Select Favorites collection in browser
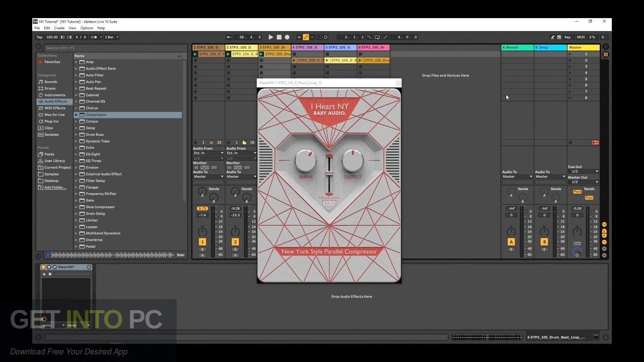Image resolution: width=644 pixels, height=362 pixels. click(52, 62)
